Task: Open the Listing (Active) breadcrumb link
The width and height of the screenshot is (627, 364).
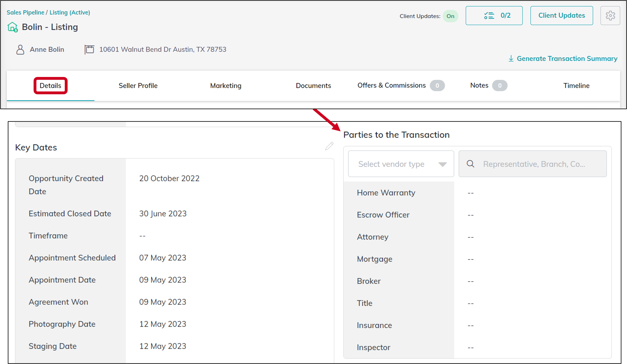Action: point(70,12)
